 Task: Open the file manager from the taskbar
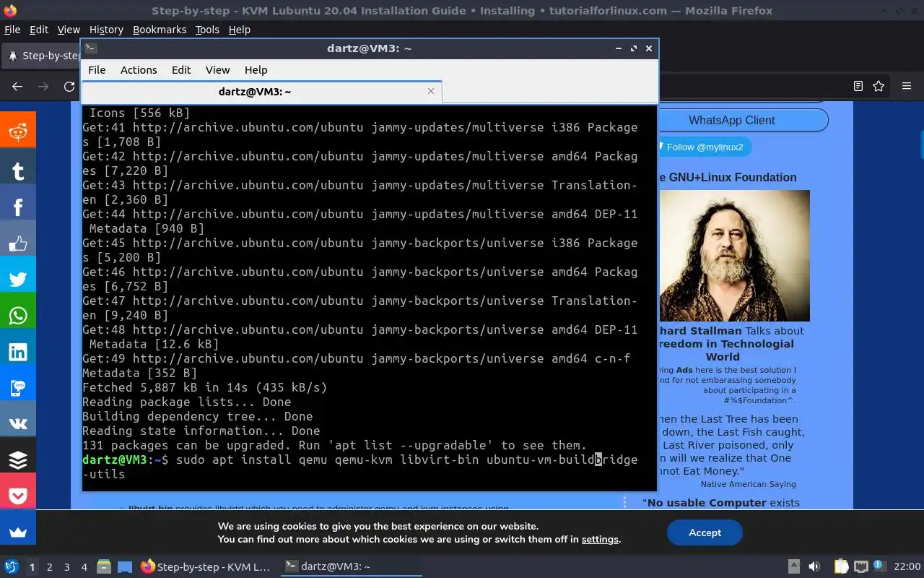(x=104, y=566)
